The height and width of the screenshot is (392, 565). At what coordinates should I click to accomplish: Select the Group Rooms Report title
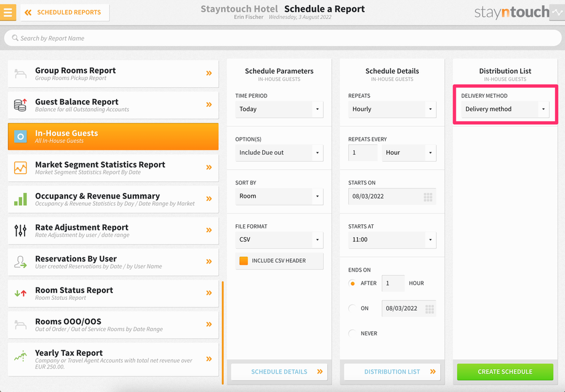click(76, 70)
